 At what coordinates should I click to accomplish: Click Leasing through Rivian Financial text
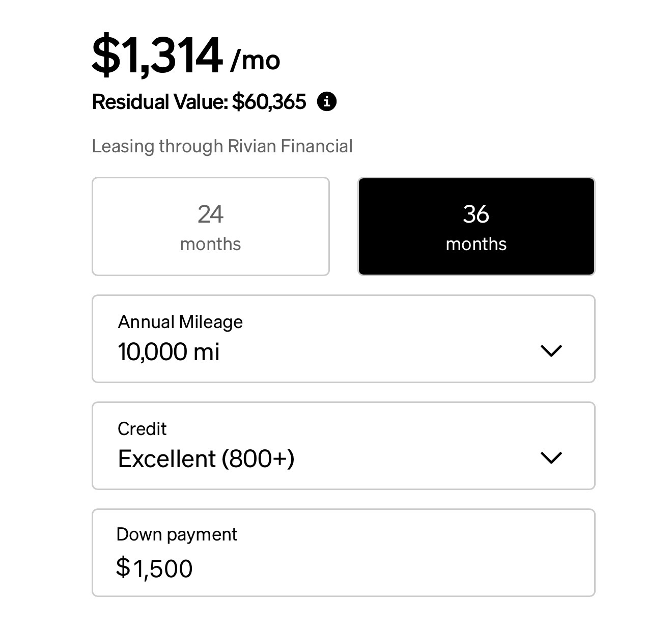222,147
